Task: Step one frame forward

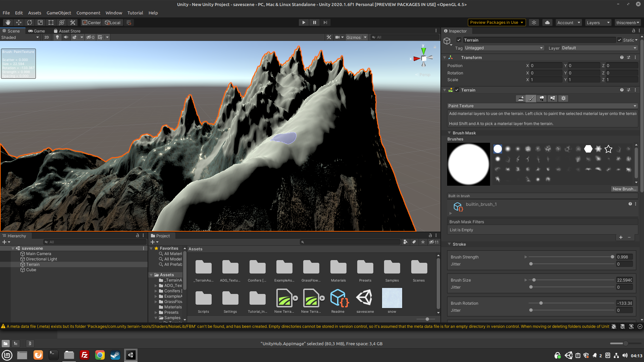Action: tap(325, 22)
